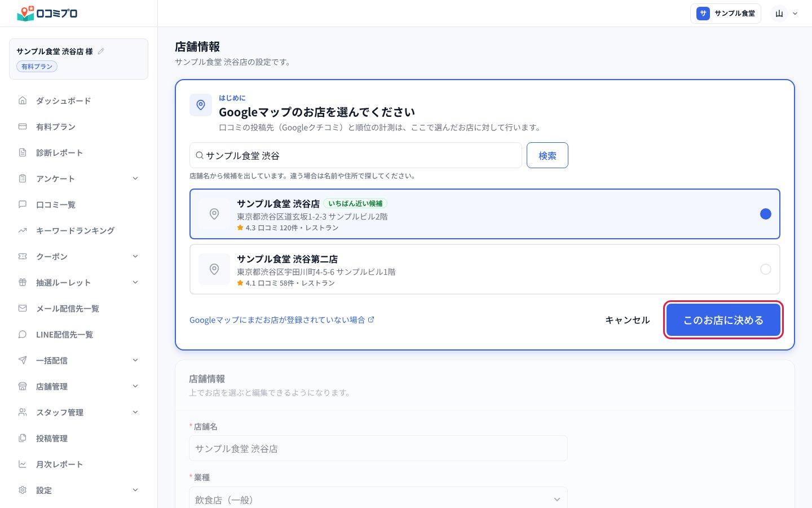Screen dimensions: 812x508
Task: Click the 店舗名 input field
Action: click(x=378, y=448)
